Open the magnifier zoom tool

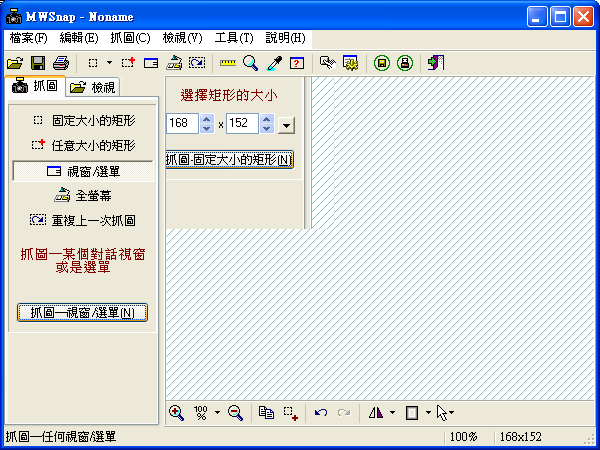point(251,63)
